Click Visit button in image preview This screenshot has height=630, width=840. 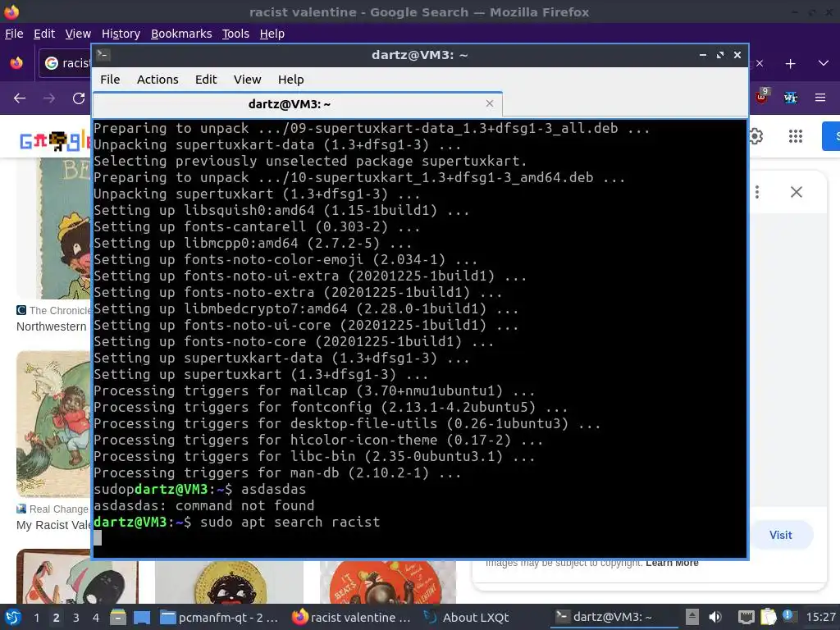tap(781, 535)
